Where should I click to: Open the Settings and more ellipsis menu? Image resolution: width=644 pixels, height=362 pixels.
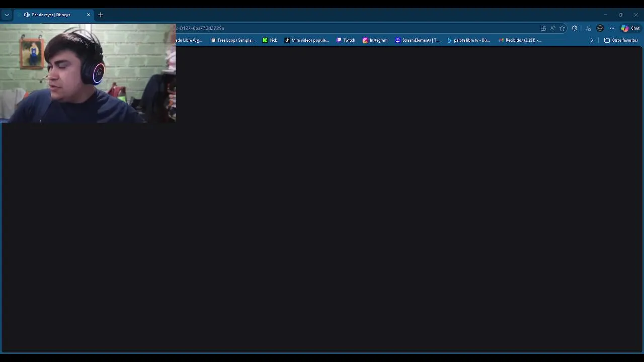[612, 28]
